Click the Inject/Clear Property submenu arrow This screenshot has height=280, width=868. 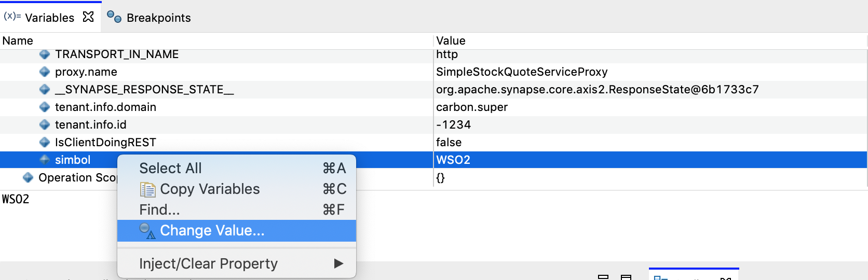(338, 263)
